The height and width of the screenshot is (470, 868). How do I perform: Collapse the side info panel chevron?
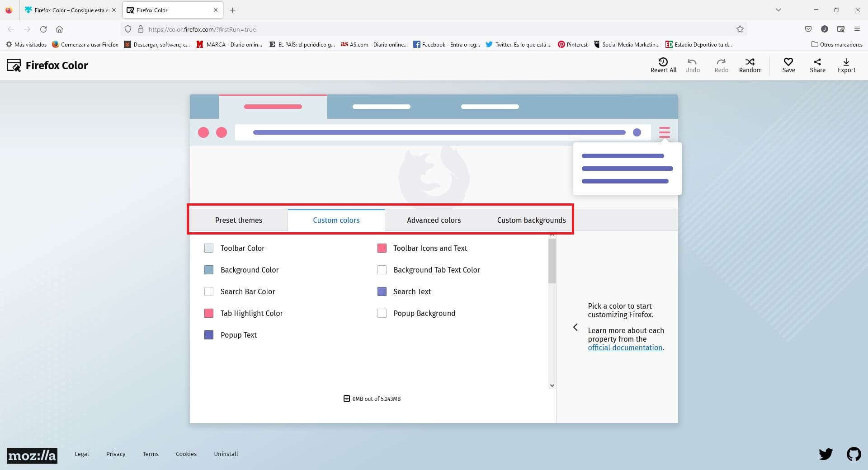576,327
